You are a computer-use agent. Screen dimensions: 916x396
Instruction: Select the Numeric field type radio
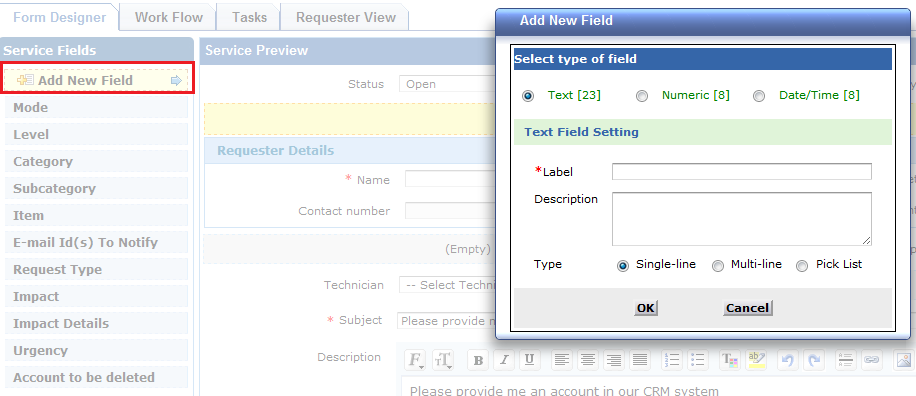coord(642,96)
